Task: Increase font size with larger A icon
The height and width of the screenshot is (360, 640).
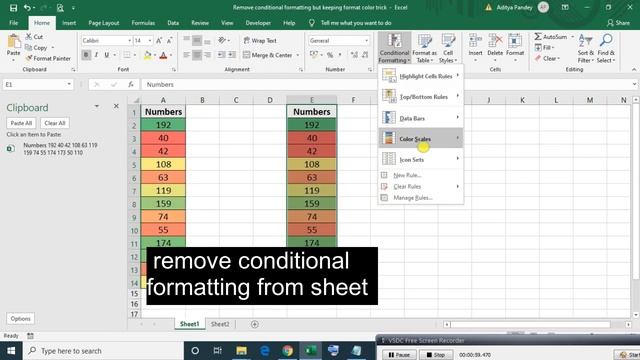Action: click(159, 40)
